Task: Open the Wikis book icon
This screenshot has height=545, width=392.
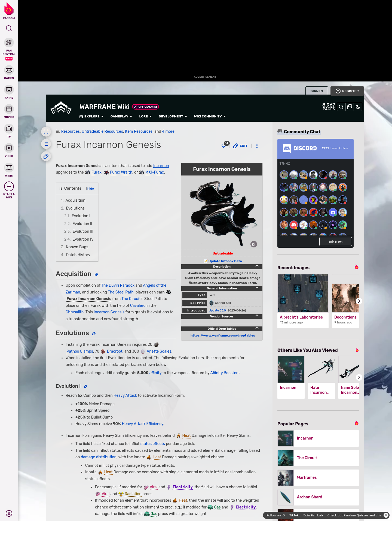Action: tap(9, 167)
